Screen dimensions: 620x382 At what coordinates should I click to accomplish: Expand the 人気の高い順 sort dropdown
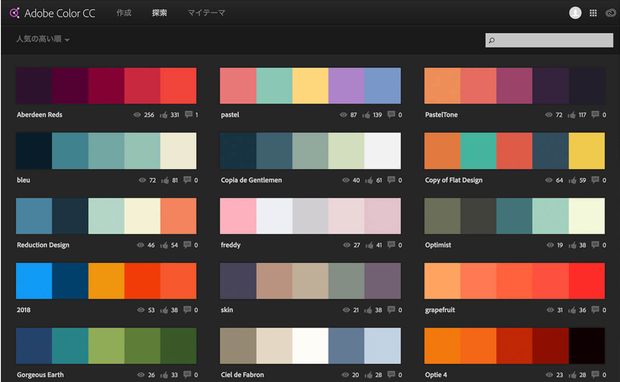43,39
